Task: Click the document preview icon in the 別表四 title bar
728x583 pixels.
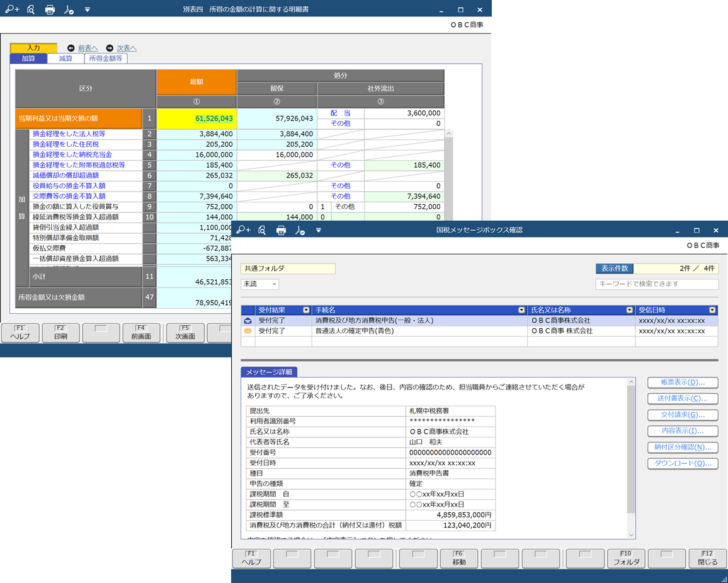Action: [31, 10]
